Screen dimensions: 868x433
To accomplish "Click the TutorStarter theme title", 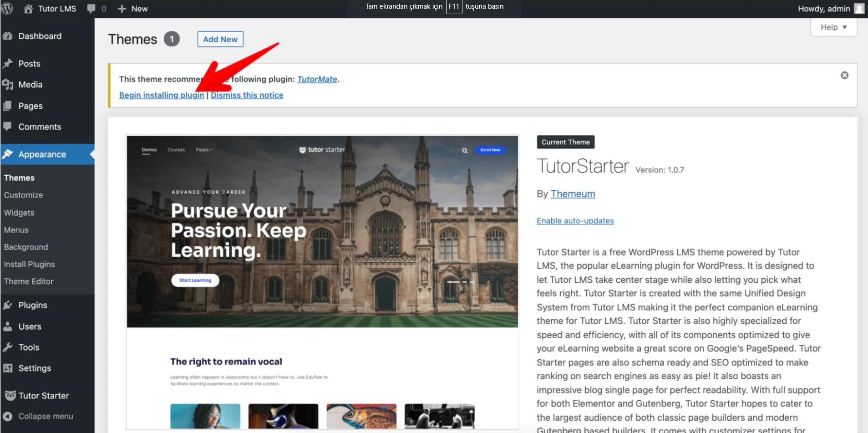I will (x=583, y=166).
